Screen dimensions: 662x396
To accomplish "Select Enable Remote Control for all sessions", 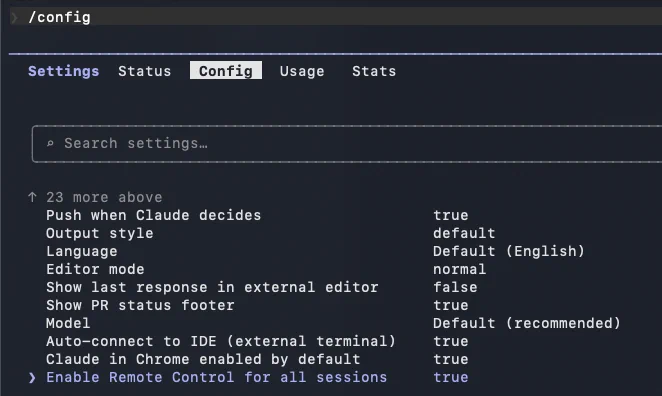I will pos(217,377).
